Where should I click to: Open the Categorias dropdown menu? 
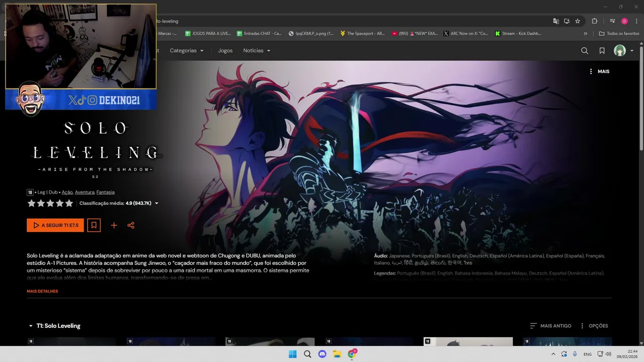point(187,51)
